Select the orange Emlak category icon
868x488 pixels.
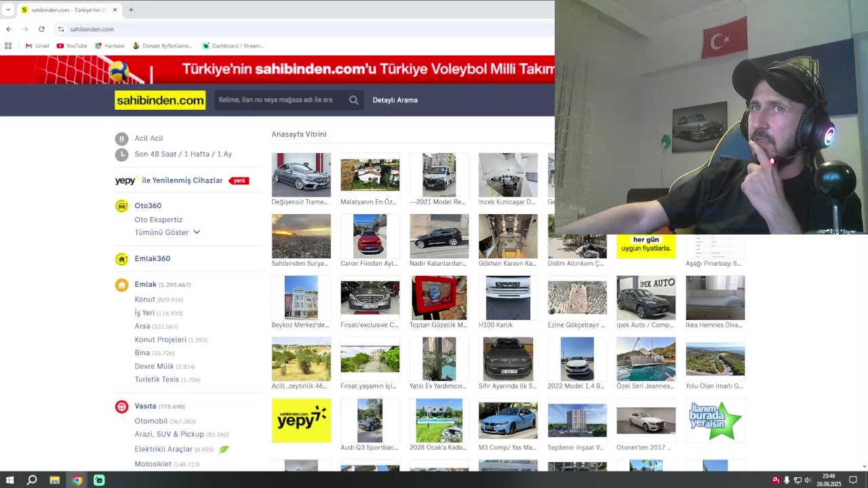point(121,285)
